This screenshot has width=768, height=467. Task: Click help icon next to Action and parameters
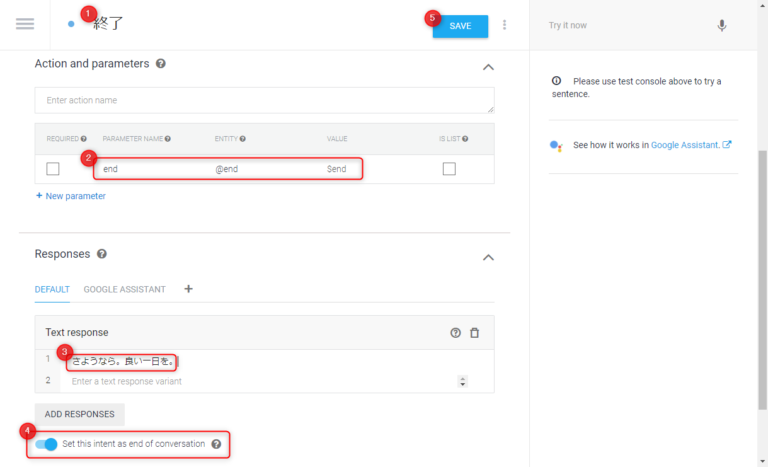[x=161, y=64]
